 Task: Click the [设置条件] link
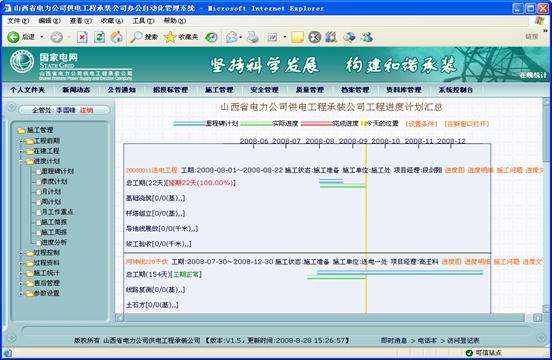pyautogui.click(x=421, y=124)
